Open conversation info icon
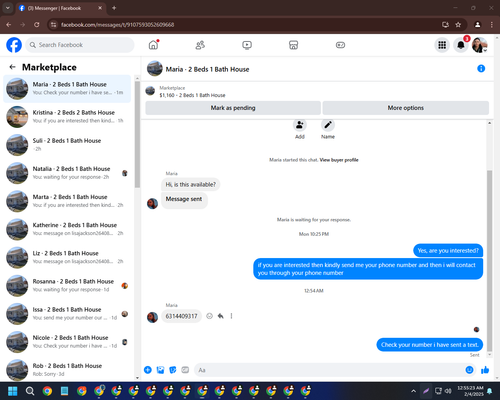The image size is (500, 400). 481,68
